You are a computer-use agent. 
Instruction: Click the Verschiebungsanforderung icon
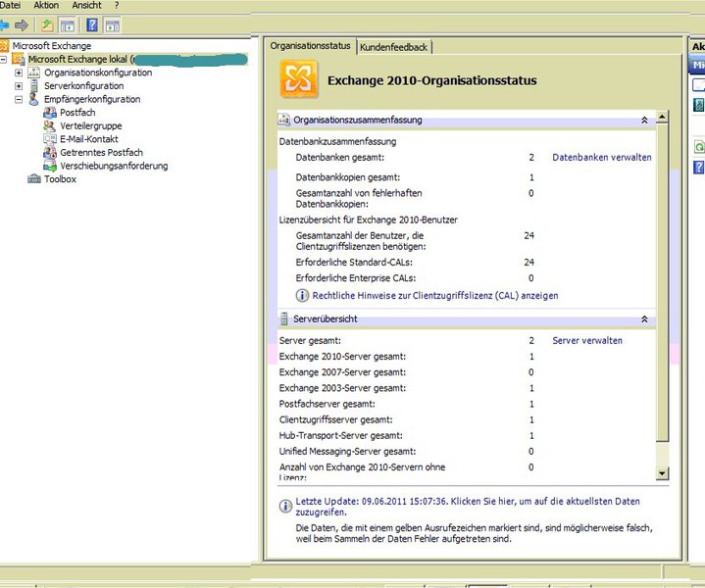(x=49, y=166)
